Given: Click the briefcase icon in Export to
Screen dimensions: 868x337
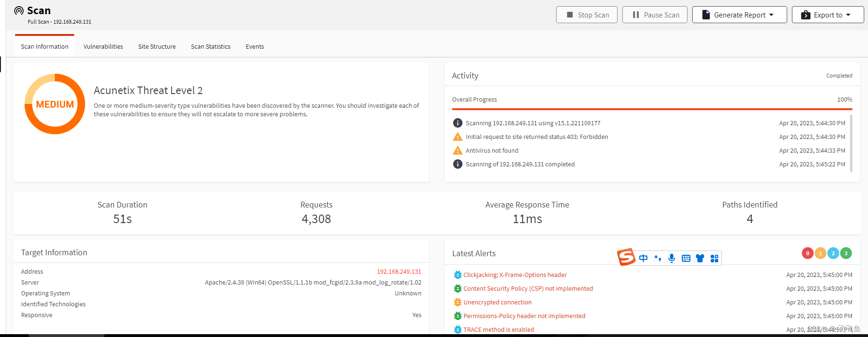Looking at the screenshot, I should tap(806, 15).
